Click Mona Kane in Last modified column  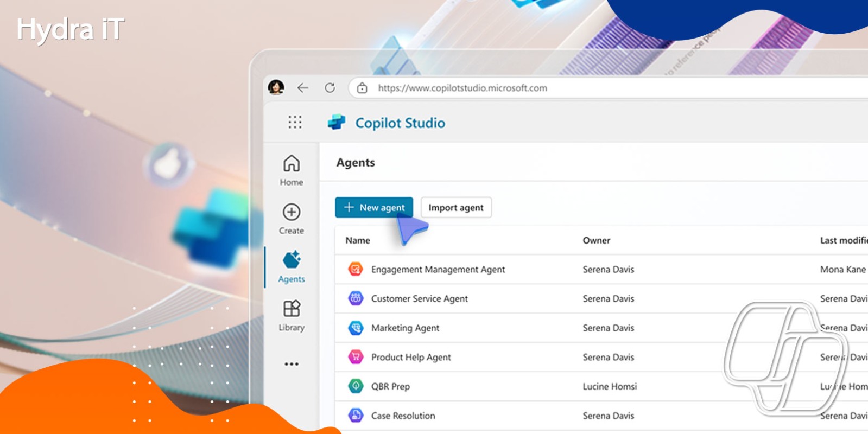[843, 270]
